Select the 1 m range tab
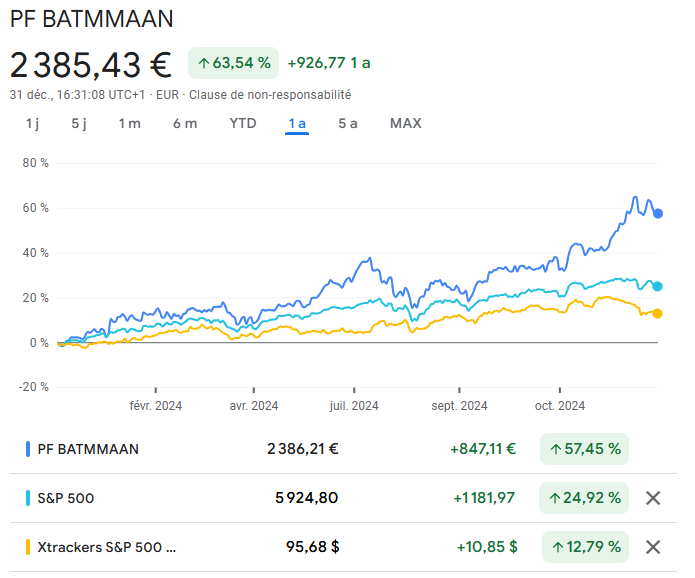The height and width of the screenshot is (578, 695). click(129, 123)
